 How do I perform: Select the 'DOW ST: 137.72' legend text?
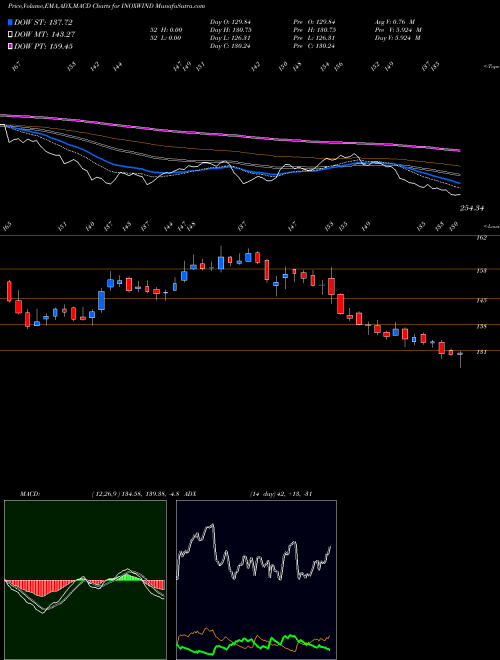pyautogui.click(x=43, y=22)
